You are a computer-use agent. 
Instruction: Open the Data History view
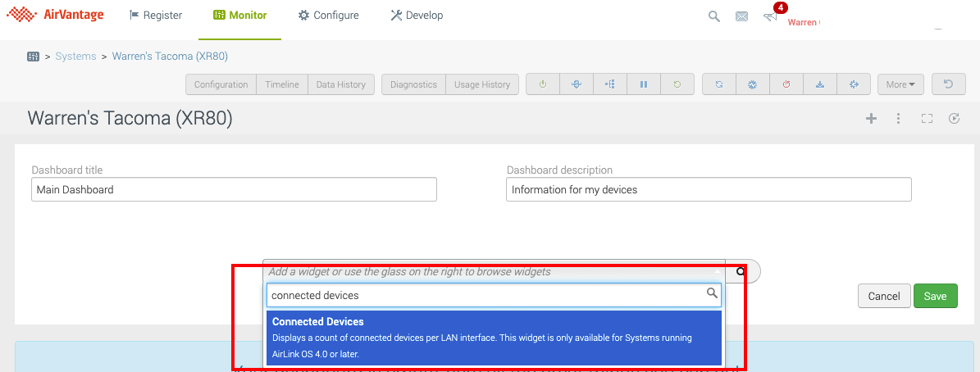coord(342,84)
